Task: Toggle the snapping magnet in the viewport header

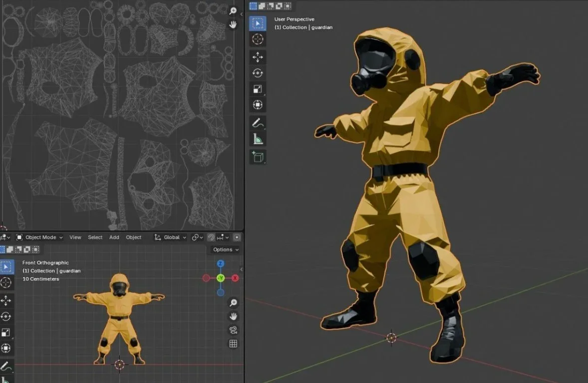Action: tap(212, 238)
